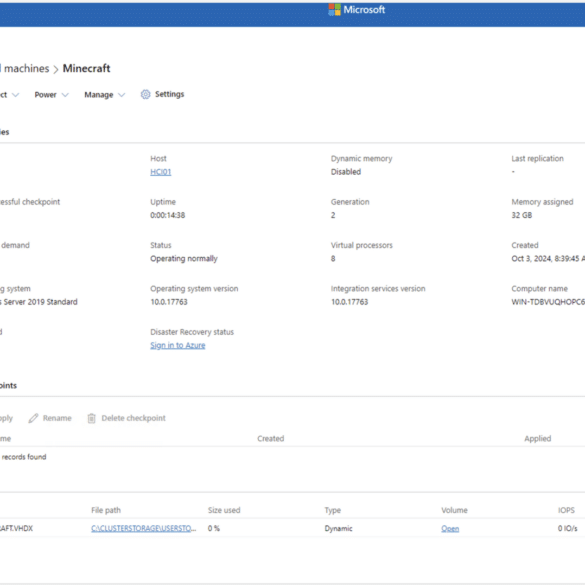Open host HCI01 link
Screen dimensions: 585x585
[x=160, y=172]
